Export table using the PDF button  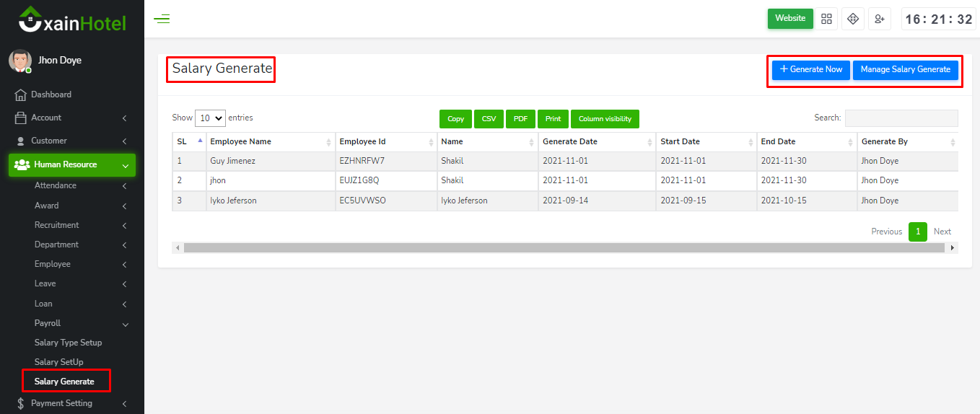520,119
